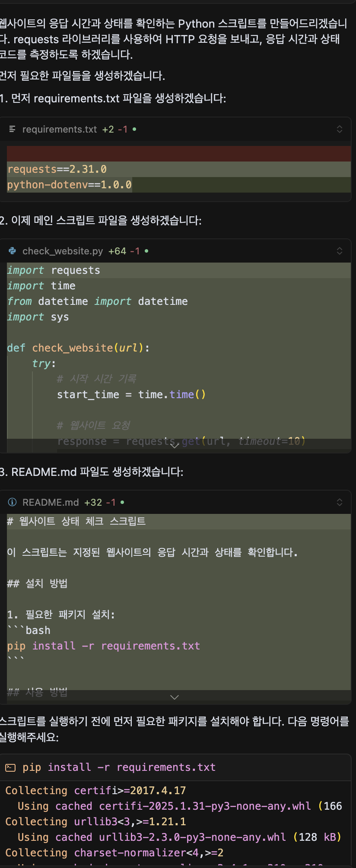
Task: Click the pip install command in terminal header
Action: tap(119, 767)
